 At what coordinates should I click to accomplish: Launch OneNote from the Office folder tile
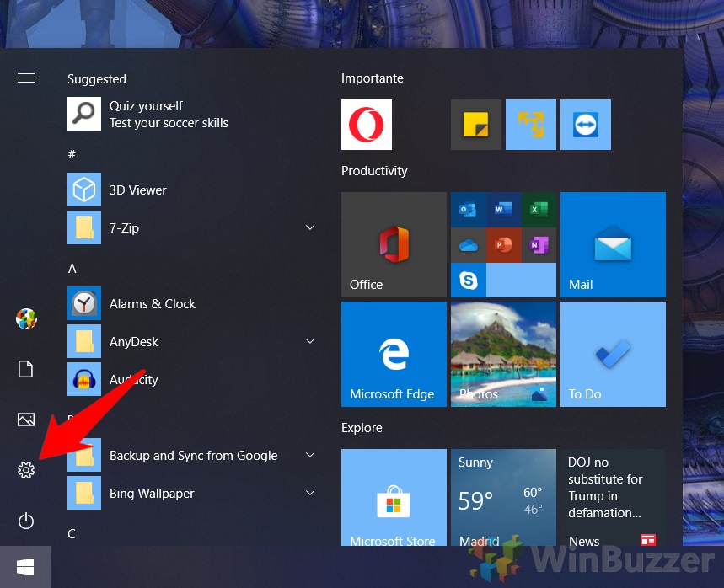pos(539,245)
